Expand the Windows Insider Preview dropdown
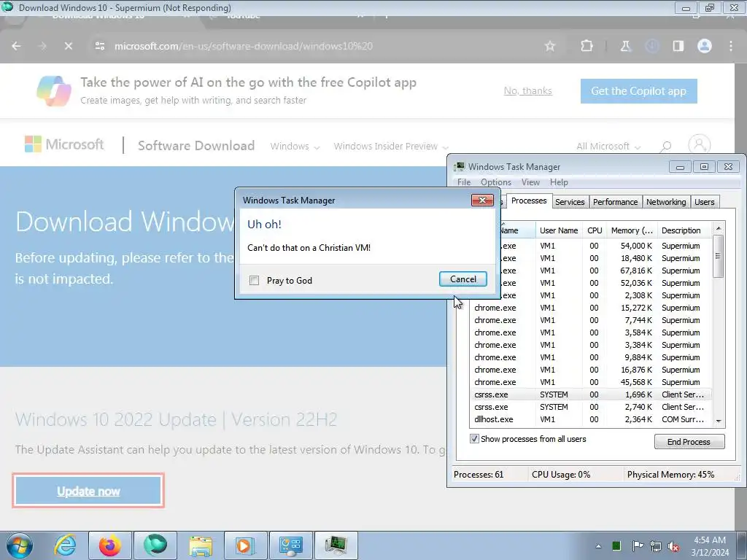The image size is (747, 560). point(391,146)
